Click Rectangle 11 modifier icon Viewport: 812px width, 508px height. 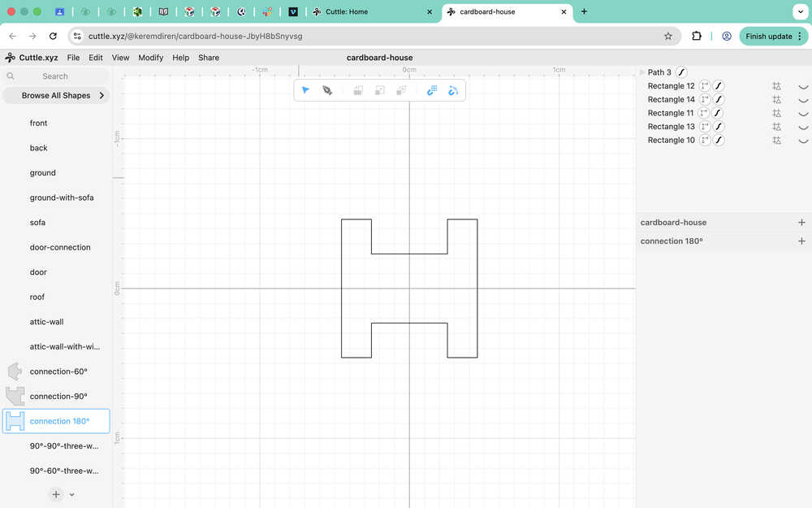[x=777, y=113]
